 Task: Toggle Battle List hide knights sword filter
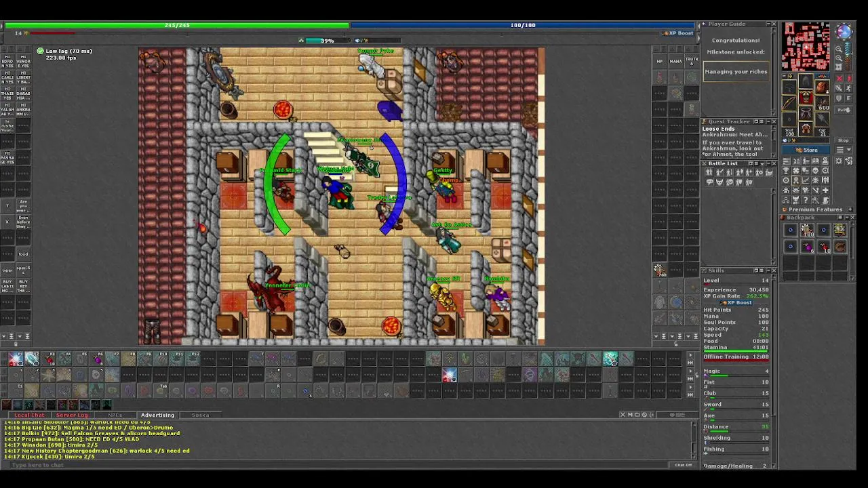[x=719, y=172]
